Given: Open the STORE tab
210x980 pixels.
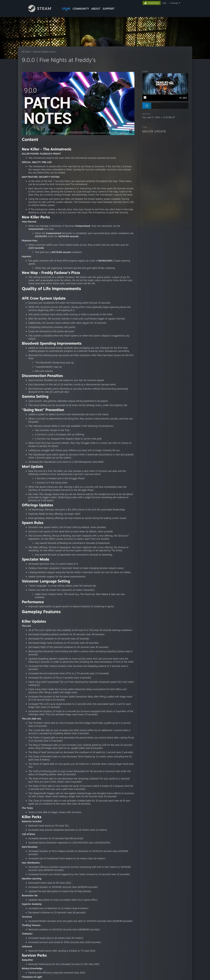Looking at the screenshot, I should tap(66, 8).
